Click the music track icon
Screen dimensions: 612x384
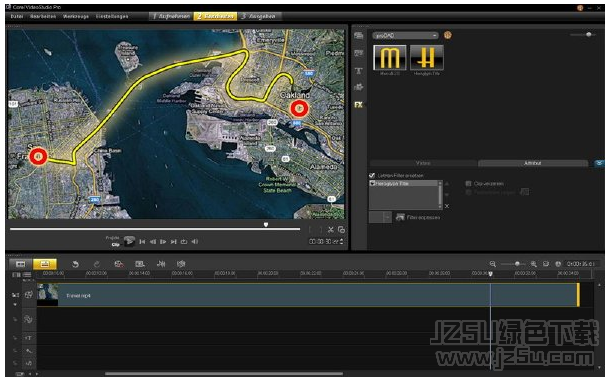pos(28,363)
